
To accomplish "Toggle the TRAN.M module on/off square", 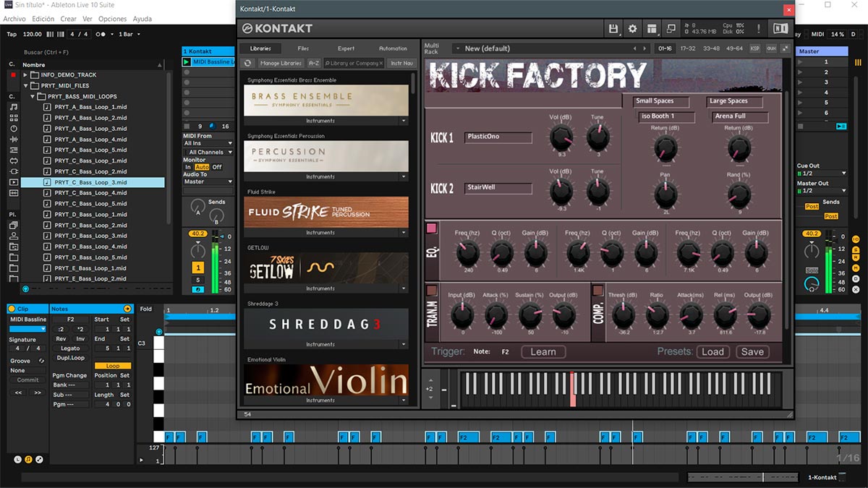I will (x=432, y=290).
